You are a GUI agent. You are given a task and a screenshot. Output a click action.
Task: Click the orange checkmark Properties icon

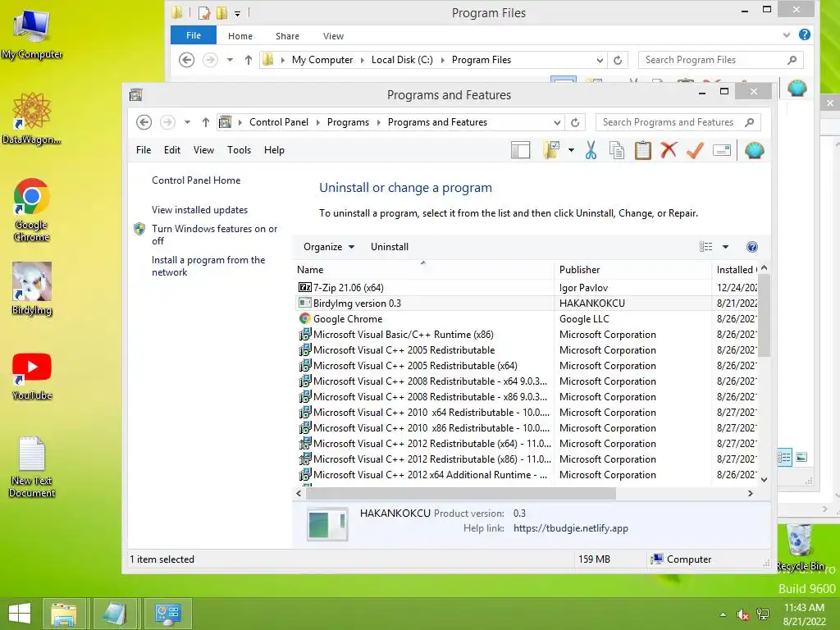point(695,151)
